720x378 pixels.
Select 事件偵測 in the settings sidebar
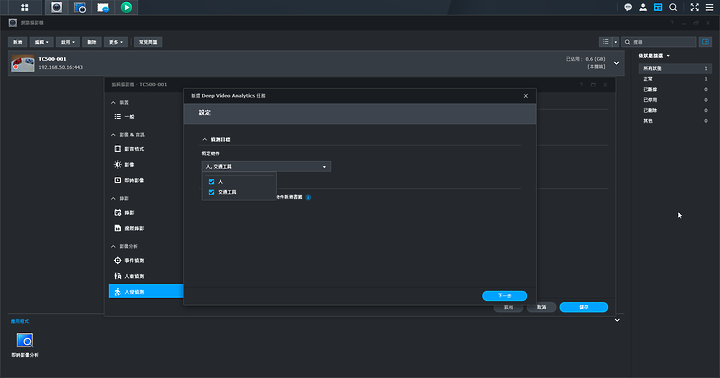pos(146,261)
